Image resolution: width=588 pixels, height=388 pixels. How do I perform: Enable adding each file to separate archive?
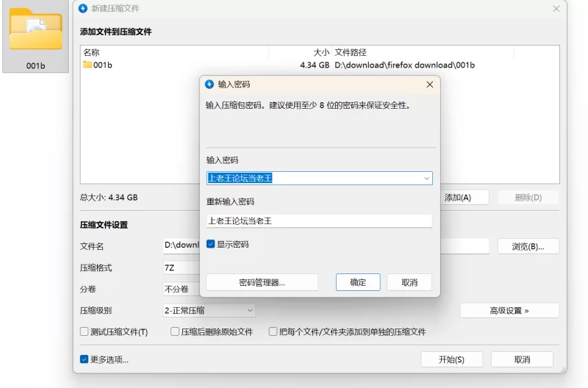pyautogui.click(x=273, y=331)
